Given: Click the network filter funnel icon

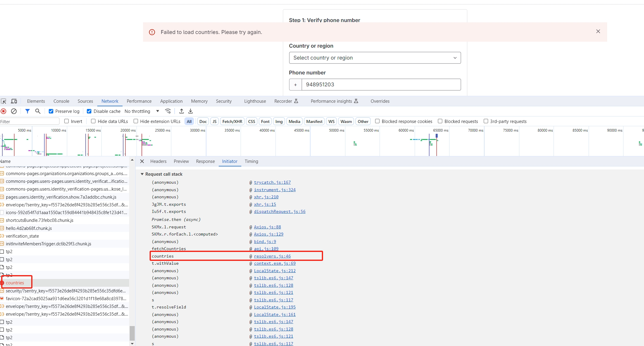Looking at the screenshot, I should (x=27, y=111).
